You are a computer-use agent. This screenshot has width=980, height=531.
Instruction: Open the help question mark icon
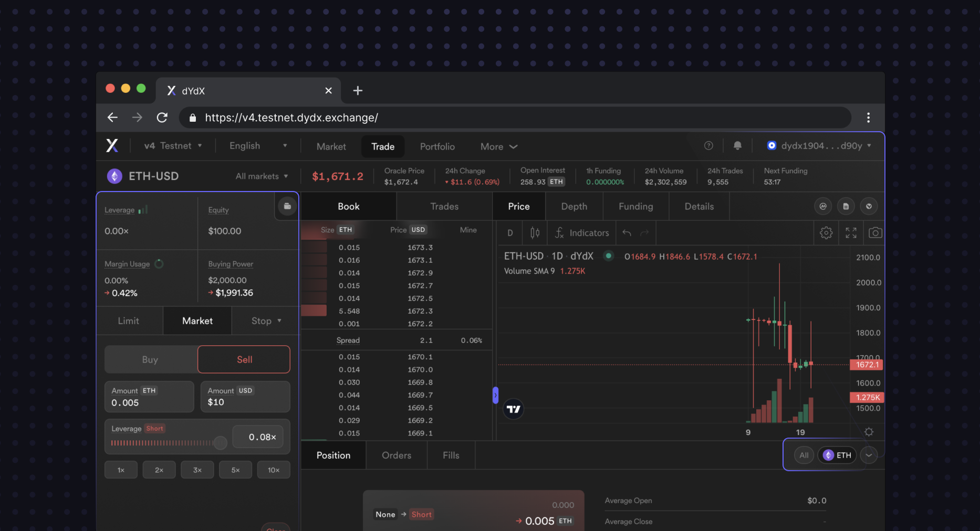pos(708,146)
